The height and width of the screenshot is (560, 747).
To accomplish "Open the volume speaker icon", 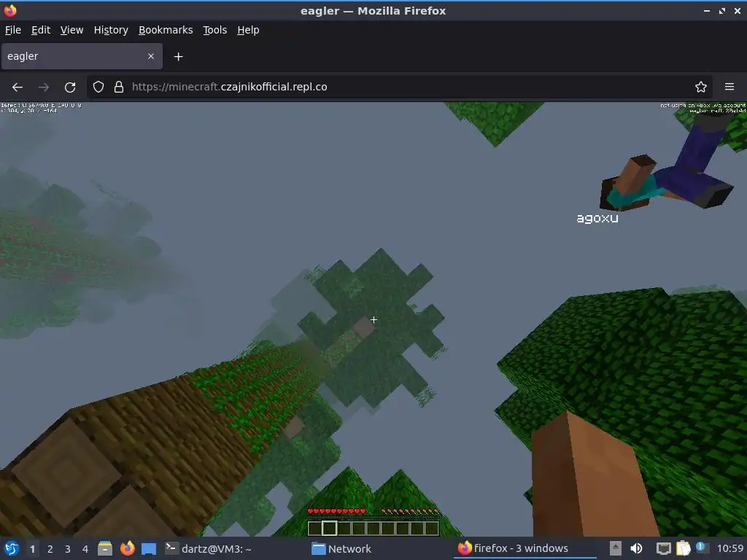I will click(636, 548).
